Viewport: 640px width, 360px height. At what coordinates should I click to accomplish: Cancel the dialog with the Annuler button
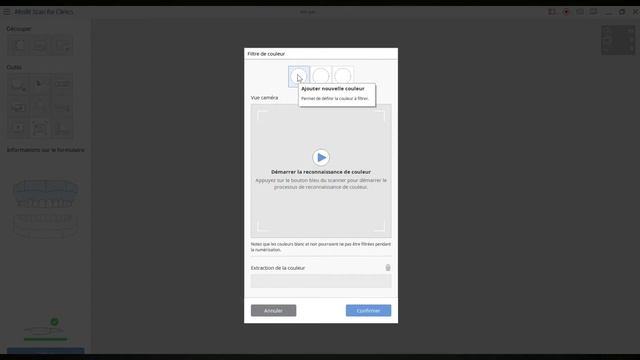click(x=273, y=311)
